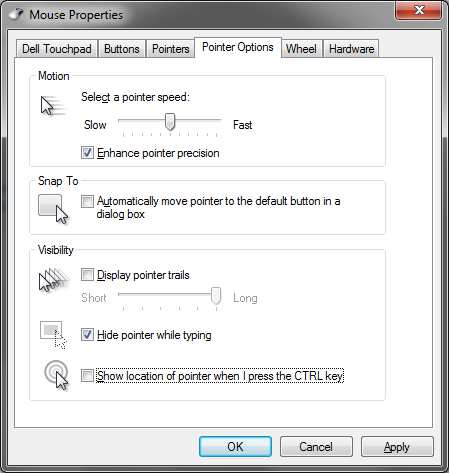Click the CTRL key locator circles icon
449x473 pixels.
(x=56, y=375)
